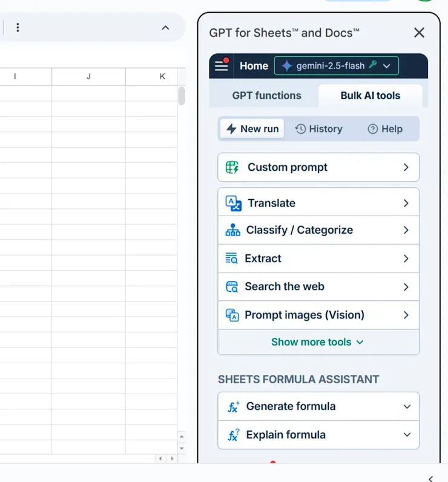Click the lightning bolt New run icon
This screenshot has width=448, height=482.
click(231, 129)
